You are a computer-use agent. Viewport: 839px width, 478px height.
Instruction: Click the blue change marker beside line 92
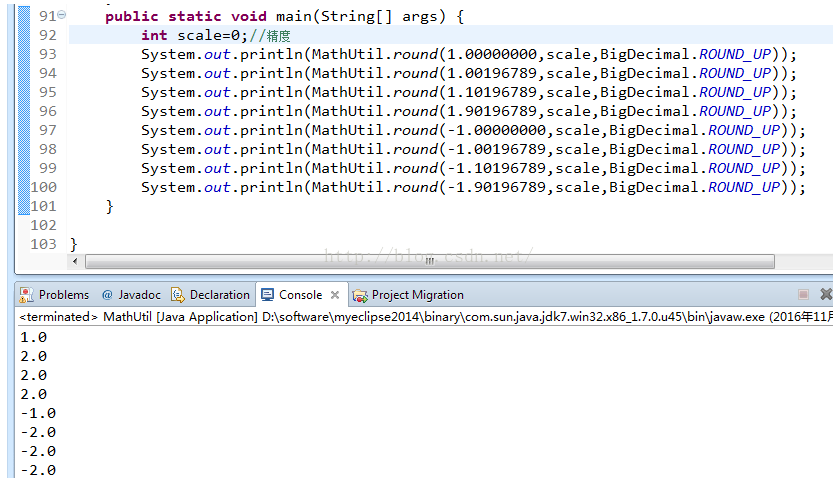(24, 35)
